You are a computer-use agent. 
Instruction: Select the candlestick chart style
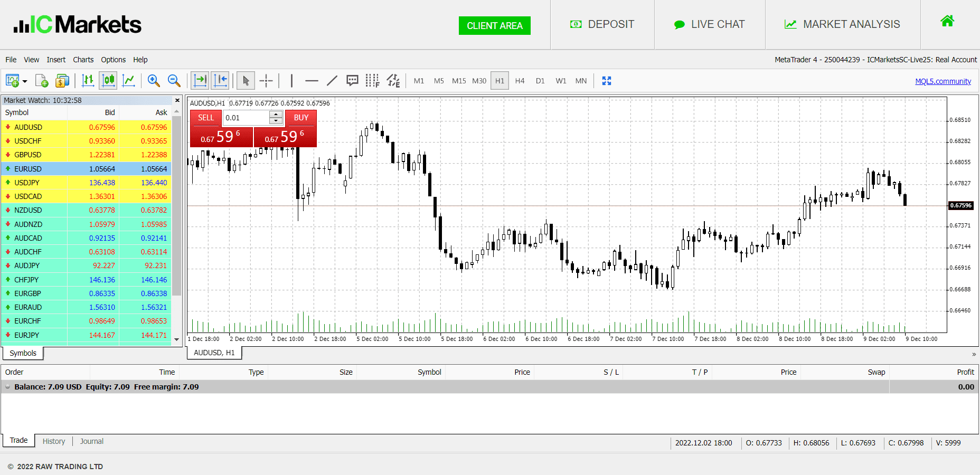tap(108, 81)
